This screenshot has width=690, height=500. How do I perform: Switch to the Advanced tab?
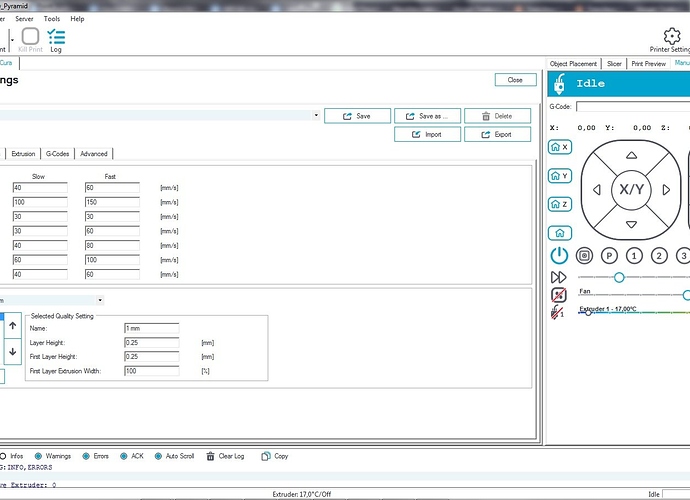[x=94, y=154]
